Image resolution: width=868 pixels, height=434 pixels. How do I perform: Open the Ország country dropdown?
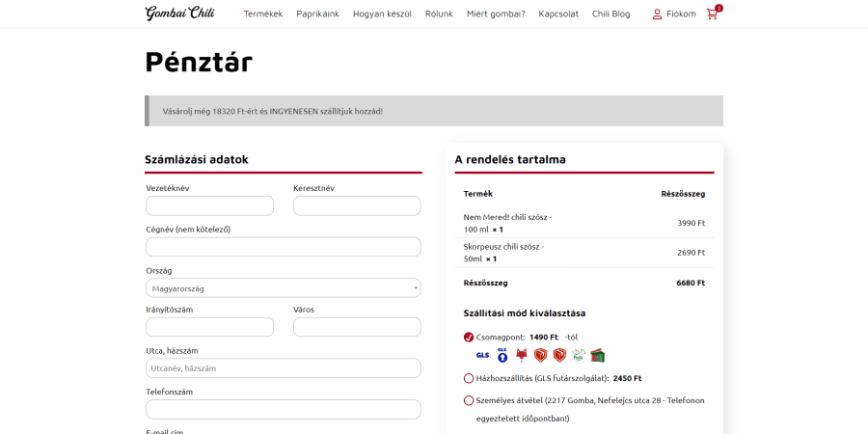point(284,288)
